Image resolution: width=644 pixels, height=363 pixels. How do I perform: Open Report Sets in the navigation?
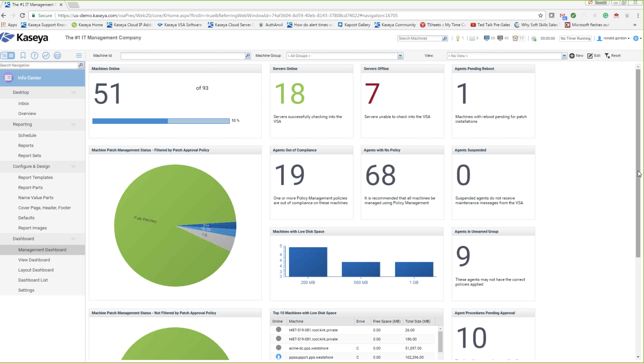pos(30,155)
